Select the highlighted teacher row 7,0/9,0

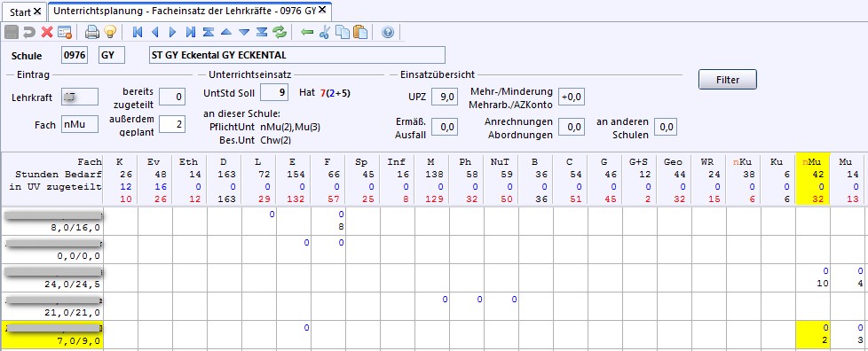51,335
